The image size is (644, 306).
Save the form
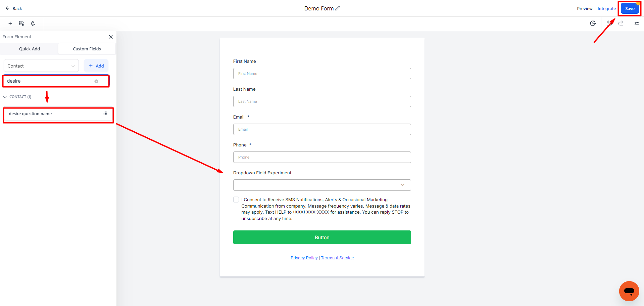(630, 8)
